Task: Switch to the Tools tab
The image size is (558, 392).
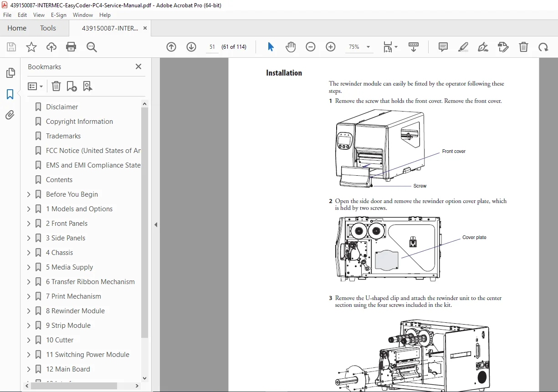Action: 48,28
